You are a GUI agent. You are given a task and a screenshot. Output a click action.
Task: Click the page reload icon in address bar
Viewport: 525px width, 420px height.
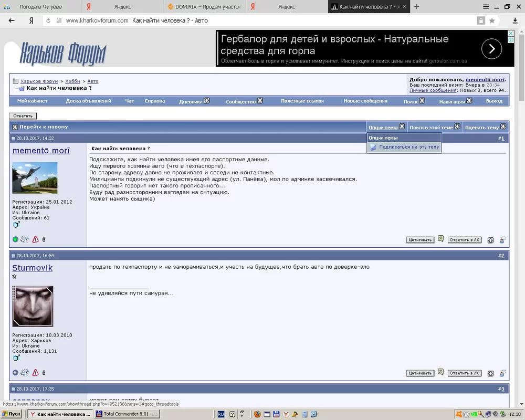click(48, 20)
